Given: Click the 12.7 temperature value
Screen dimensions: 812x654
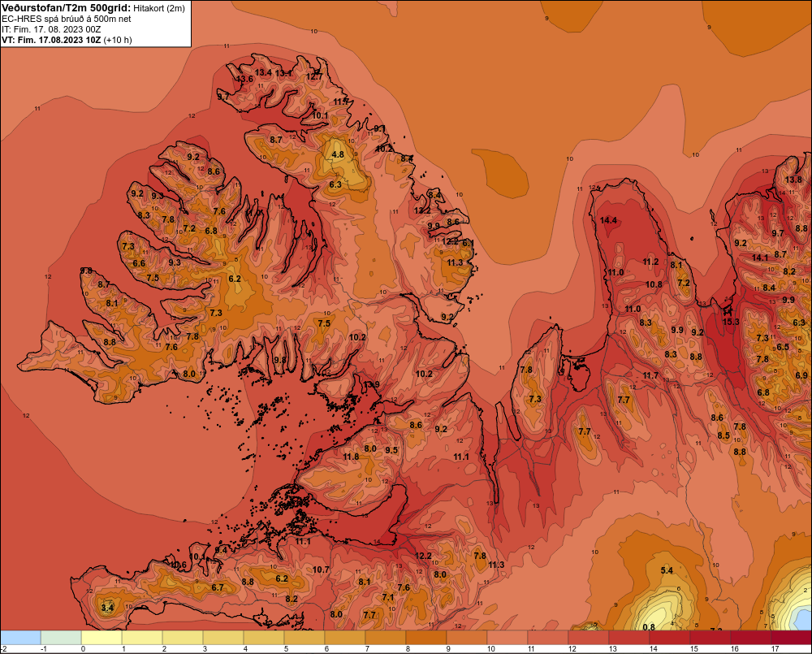Looking at the screenshot, I should point(313,76).
